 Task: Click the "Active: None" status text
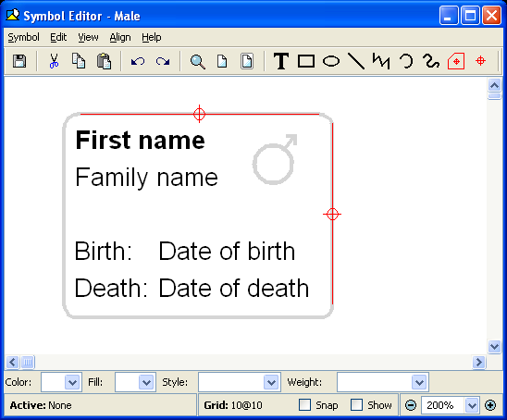click(x=41, y=405)
